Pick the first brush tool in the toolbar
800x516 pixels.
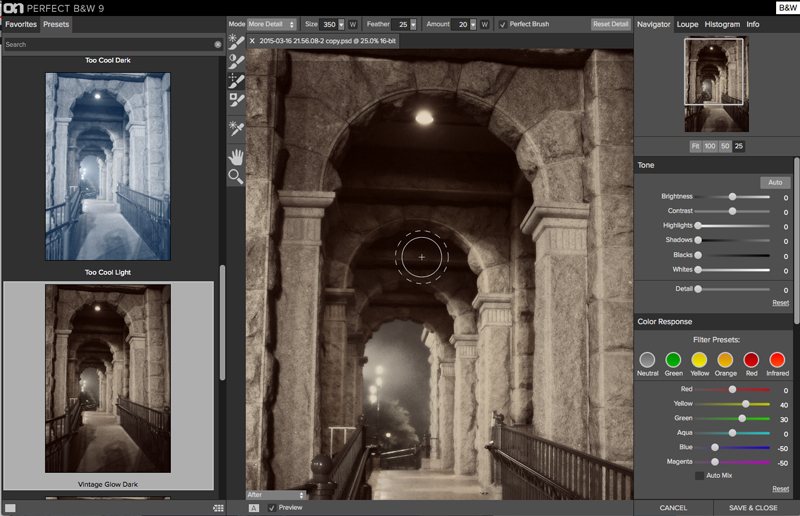(236, 42)
